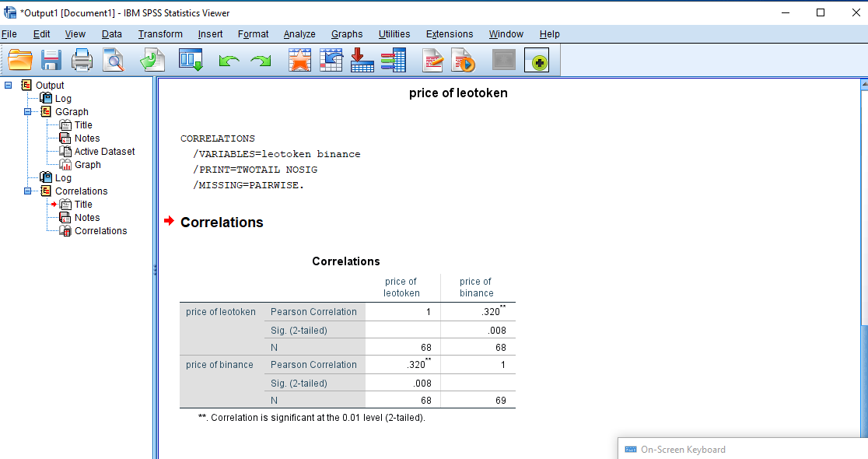Click the Active Dataset document icon
Screen dimensions: 868x459
tap(65, 151)
